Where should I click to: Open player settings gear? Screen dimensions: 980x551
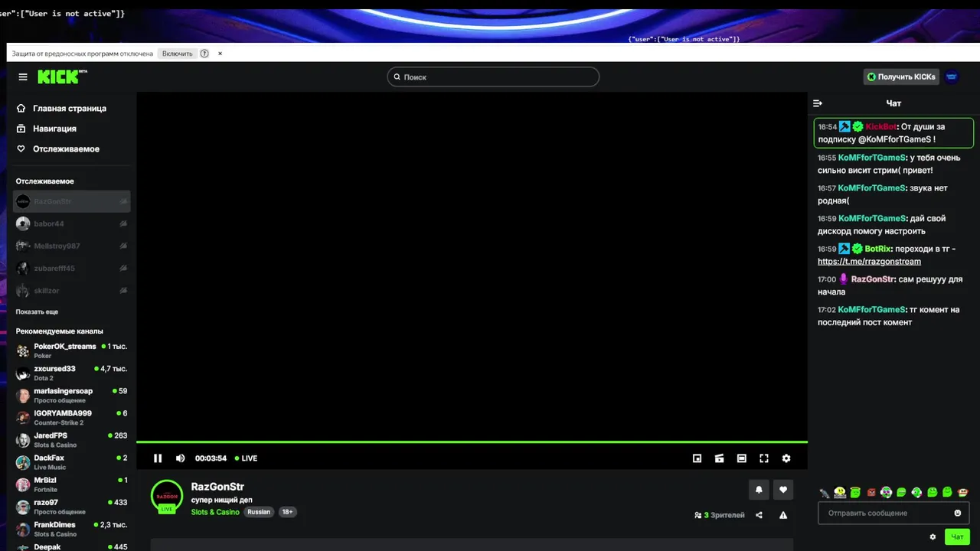click(x=786, y=458)
